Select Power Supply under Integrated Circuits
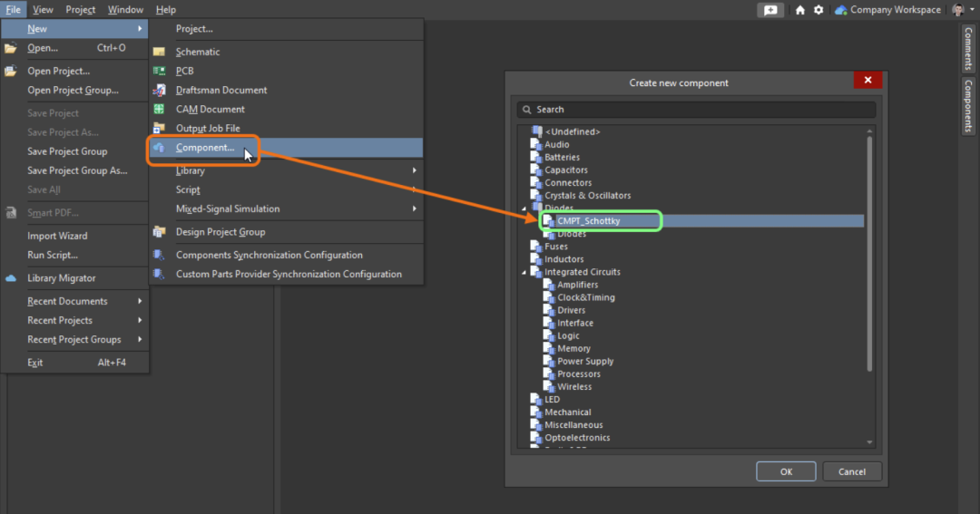 [x=585, y=362]
